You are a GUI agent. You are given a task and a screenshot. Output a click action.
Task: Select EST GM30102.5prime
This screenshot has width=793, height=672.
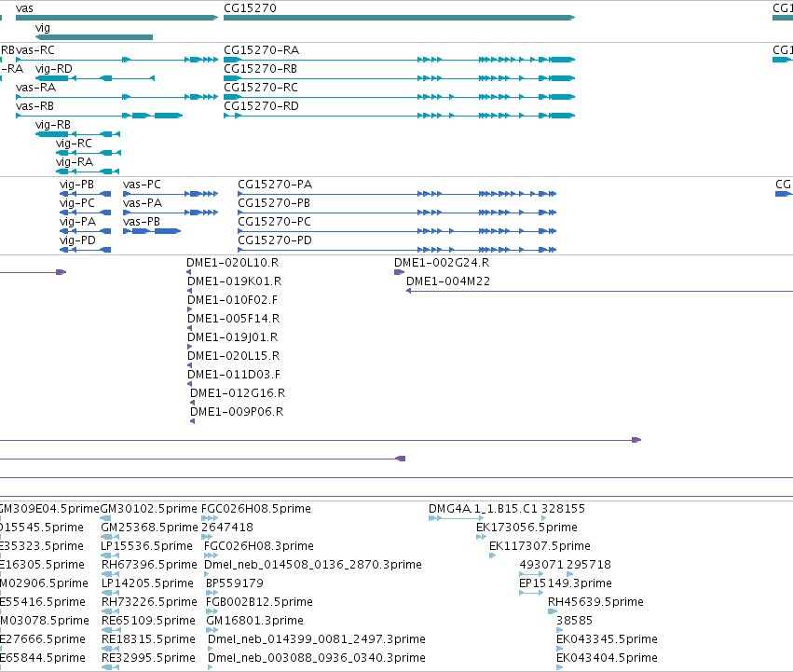[x=149, y=509]
